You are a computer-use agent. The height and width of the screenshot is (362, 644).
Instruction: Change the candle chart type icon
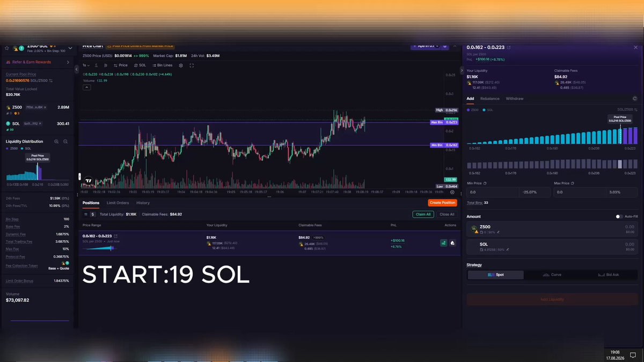point(106,65)
